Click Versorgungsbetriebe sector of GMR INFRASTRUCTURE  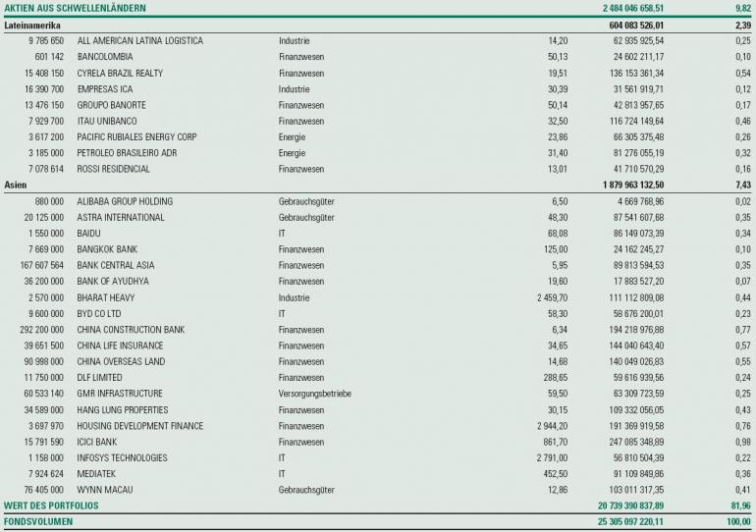pos(315,394)
